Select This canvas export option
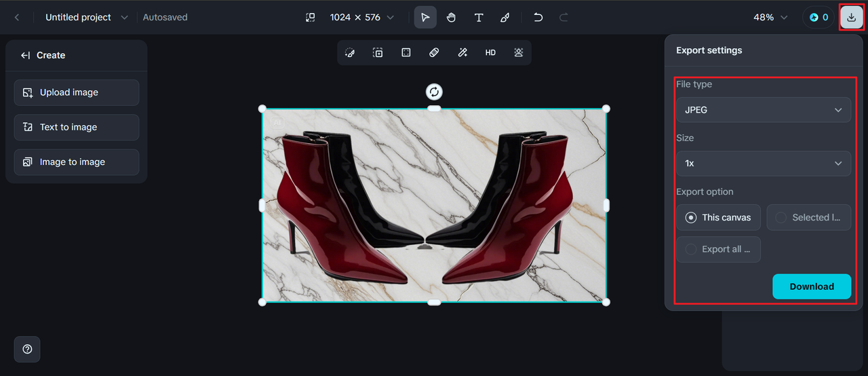868x376 pixels. click(718, 217)
